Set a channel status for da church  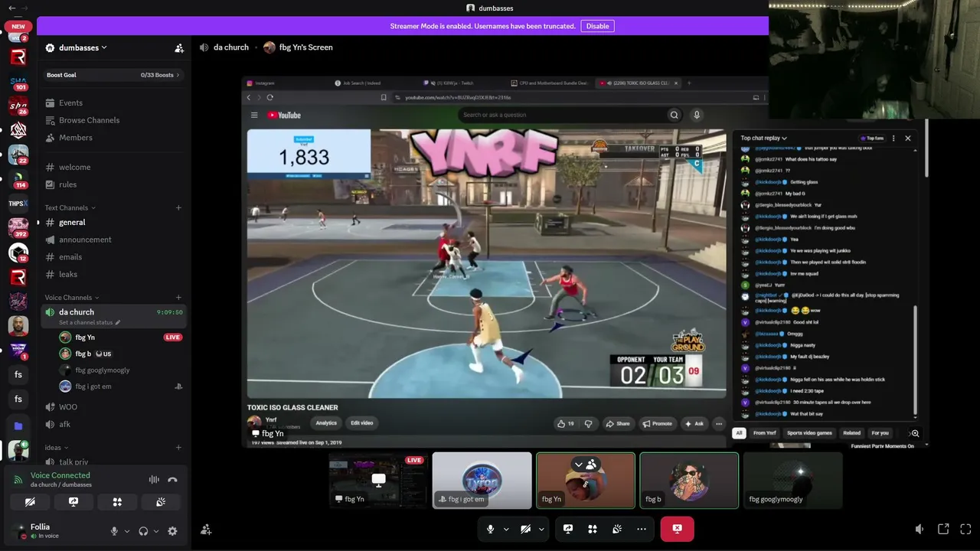[90, 323]
